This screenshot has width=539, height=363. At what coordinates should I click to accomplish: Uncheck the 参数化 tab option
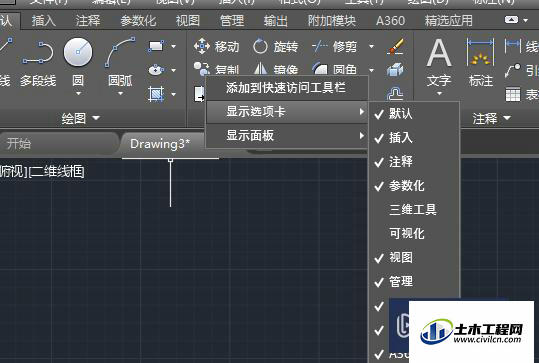point(414,186)
